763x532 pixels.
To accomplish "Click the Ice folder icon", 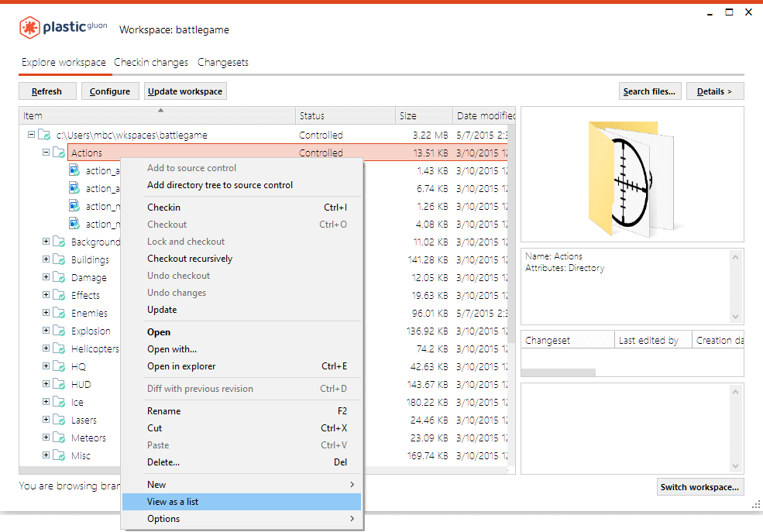I will pos(59,402).
